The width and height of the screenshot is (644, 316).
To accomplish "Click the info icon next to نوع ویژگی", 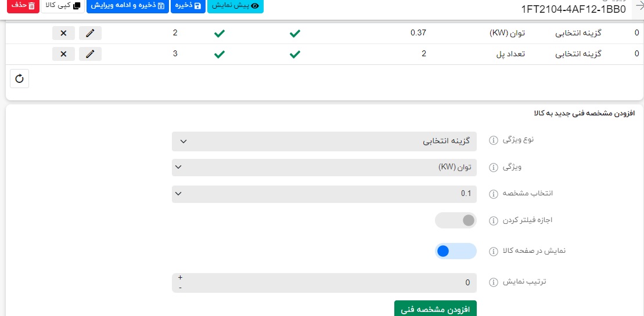I will (494, 141).
